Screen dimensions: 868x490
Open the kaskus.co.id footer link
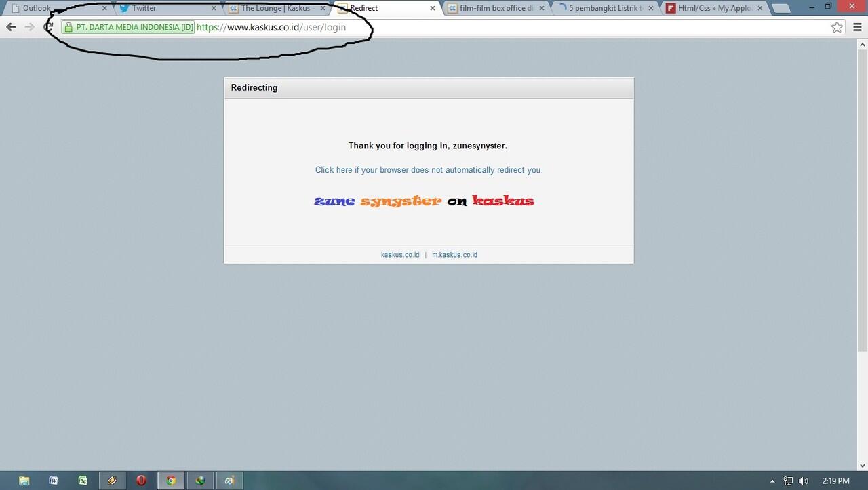tap(400, 255)
